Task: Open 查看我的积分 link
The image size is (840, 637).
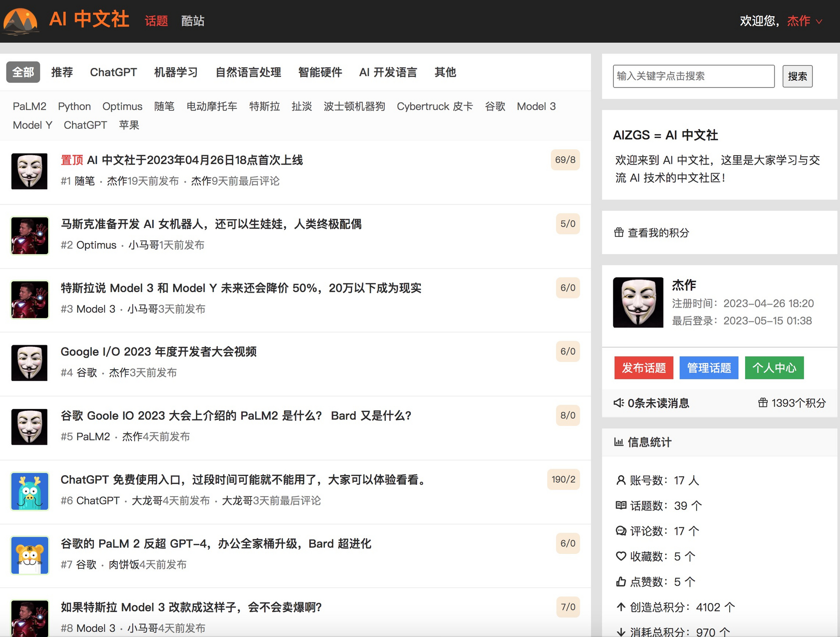Action: pyautogui.click(x=658, y=233)
